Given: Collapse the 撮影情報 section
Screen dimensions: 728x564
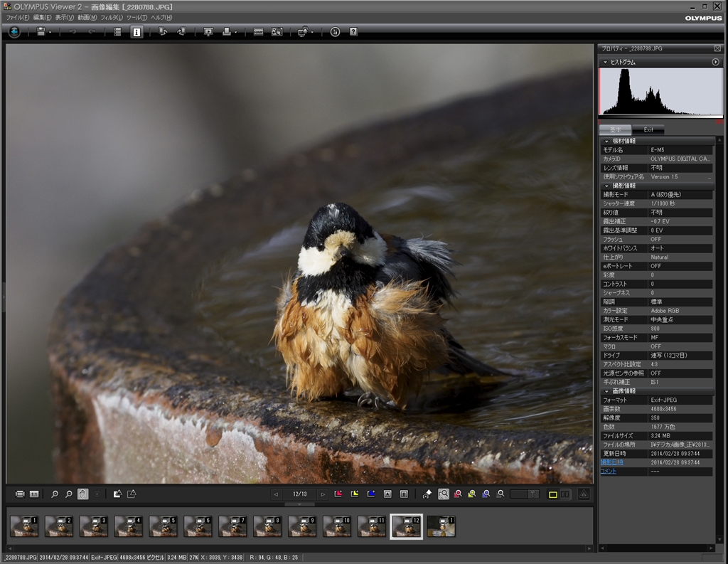Looking at the screenshot, I should [x=606, y=186].
